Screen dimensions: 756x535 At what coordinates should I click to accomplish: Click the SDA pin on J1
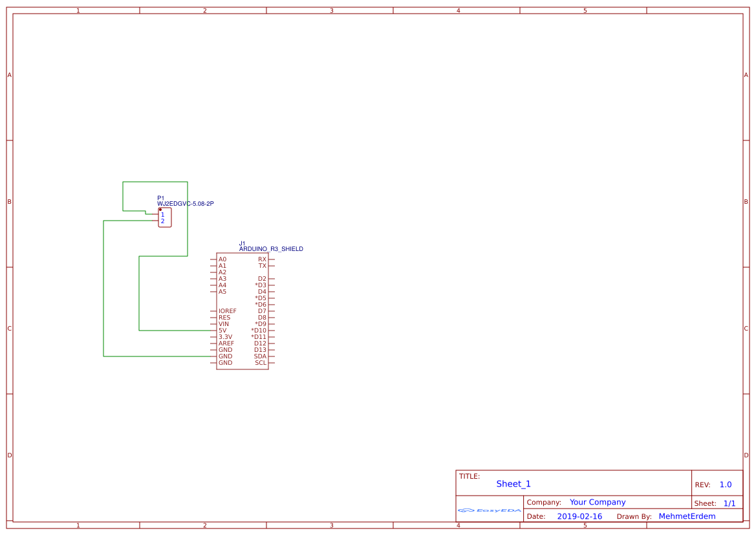click(x=272, y=356)
